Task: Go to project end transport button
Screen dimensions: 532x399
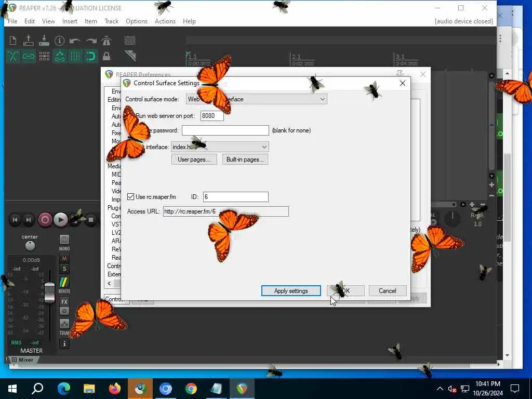Action: (29, 220)
